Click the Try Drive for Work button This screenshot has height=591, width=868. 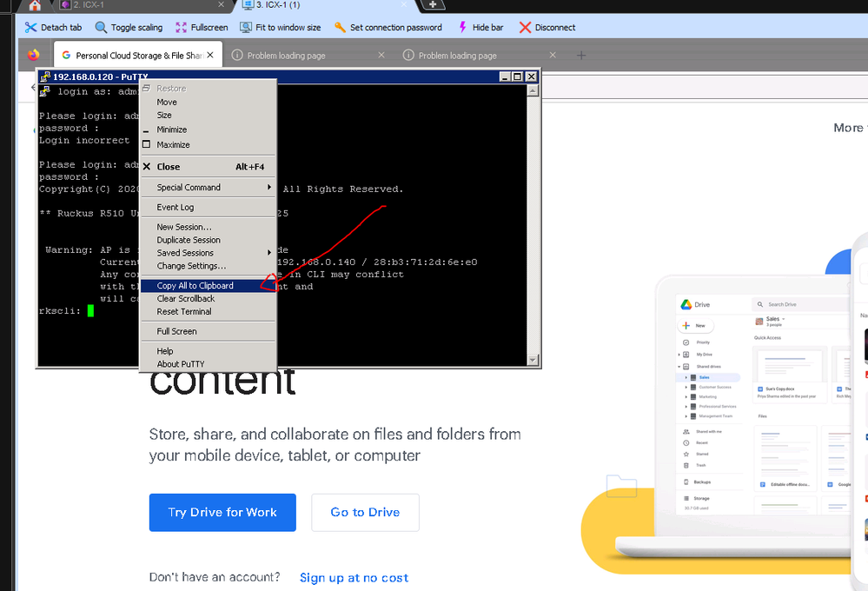point(222,512)
